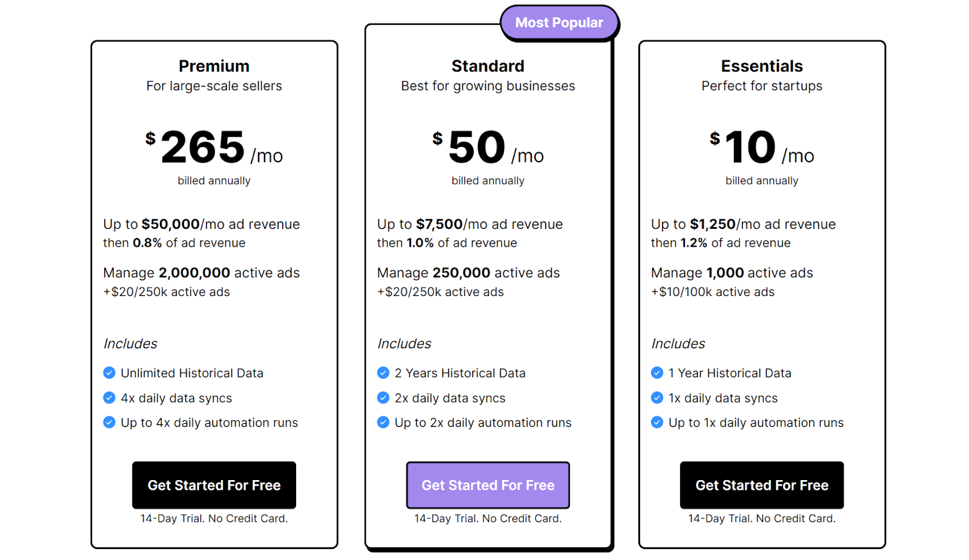The width and height of the screenshot is (969, 560).
Task: Click Essentials 14-Day Trial notice text
Action: pyautogui.click(x=762, y=519)
